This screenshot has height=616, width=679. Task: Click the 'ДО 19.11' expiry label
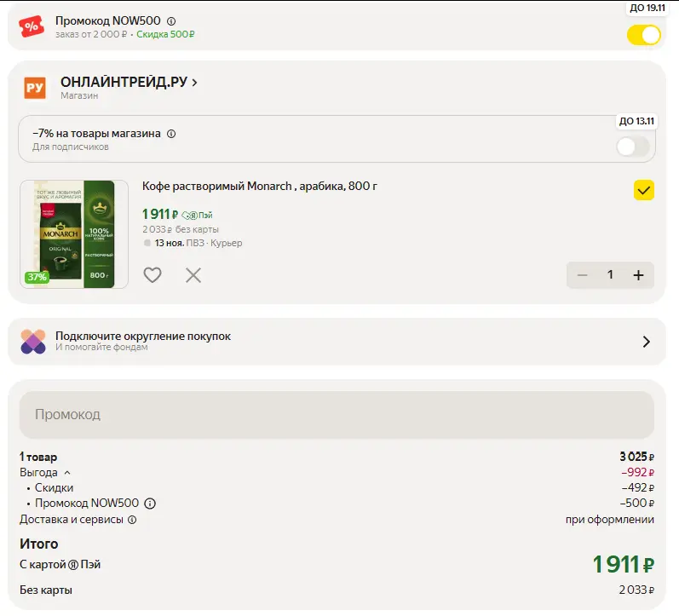647,8
